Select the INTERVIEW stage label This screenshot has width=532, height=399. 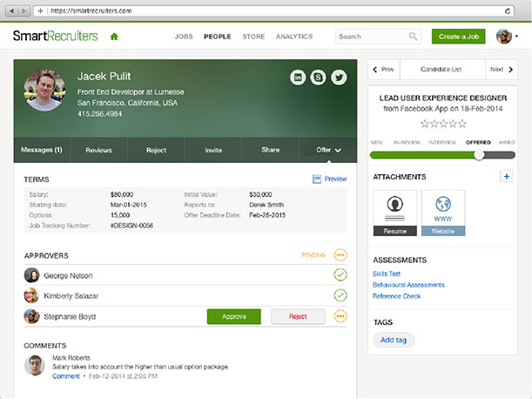click(x=442, y=142)
